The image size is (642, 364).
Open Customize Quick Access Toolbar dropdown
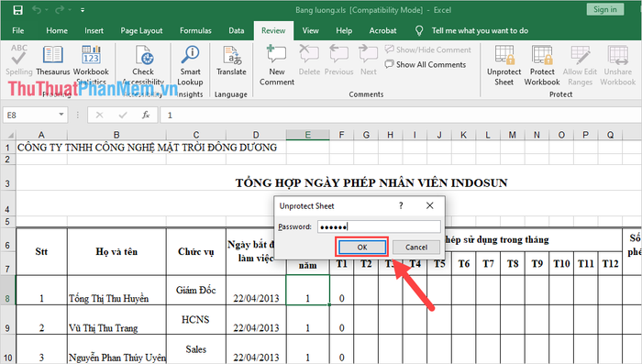pyautogui.click(x=83, y=10)
